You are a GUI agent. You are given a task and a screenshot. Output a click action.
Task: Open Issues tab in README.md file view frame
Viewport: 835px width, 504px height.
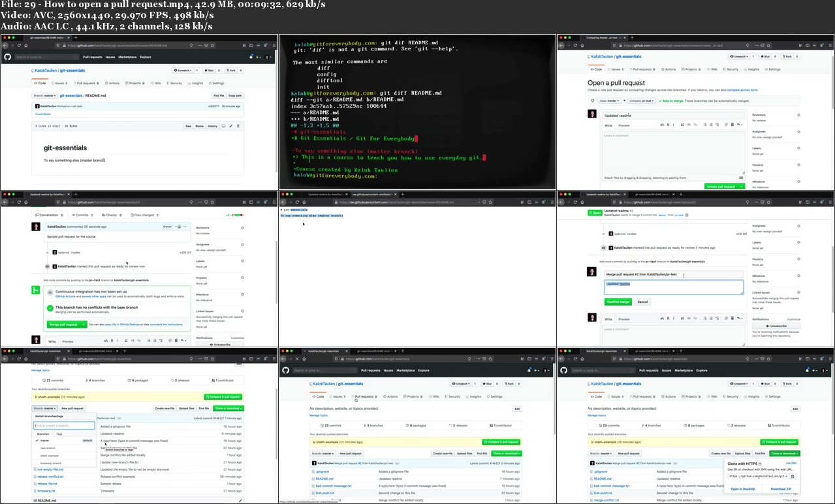click(61, 83)
